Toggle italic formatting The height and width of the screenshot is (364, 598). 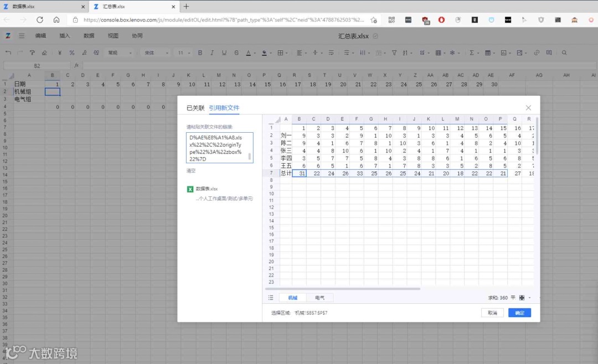point(212,53)
